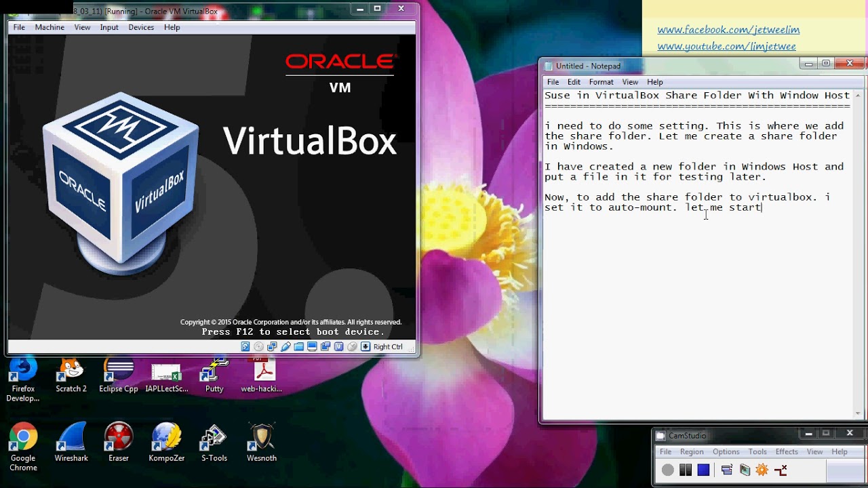Open the View menu in Notepad
Screen dimensions: 868x488
coord(630,82)
